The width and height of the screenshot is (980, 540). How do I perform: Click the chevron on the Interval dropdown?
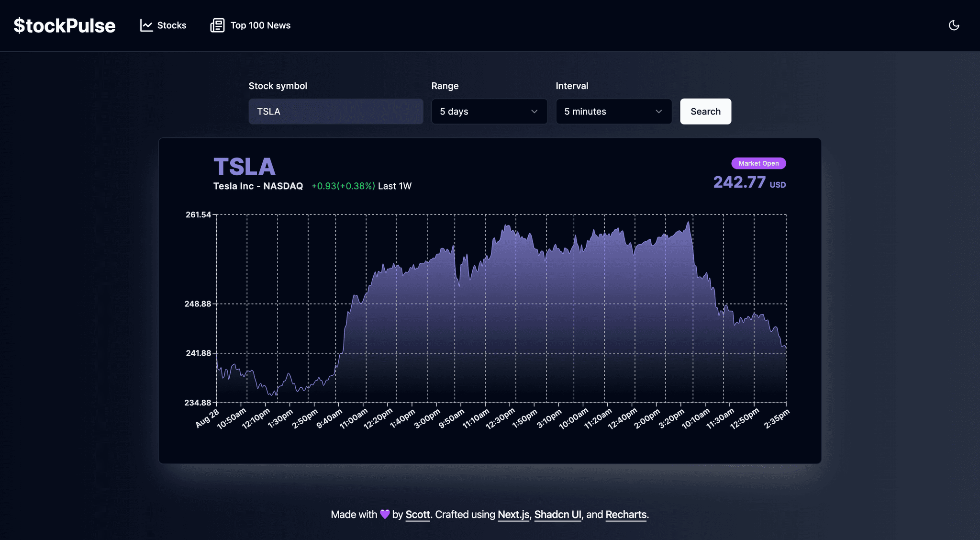659,111
